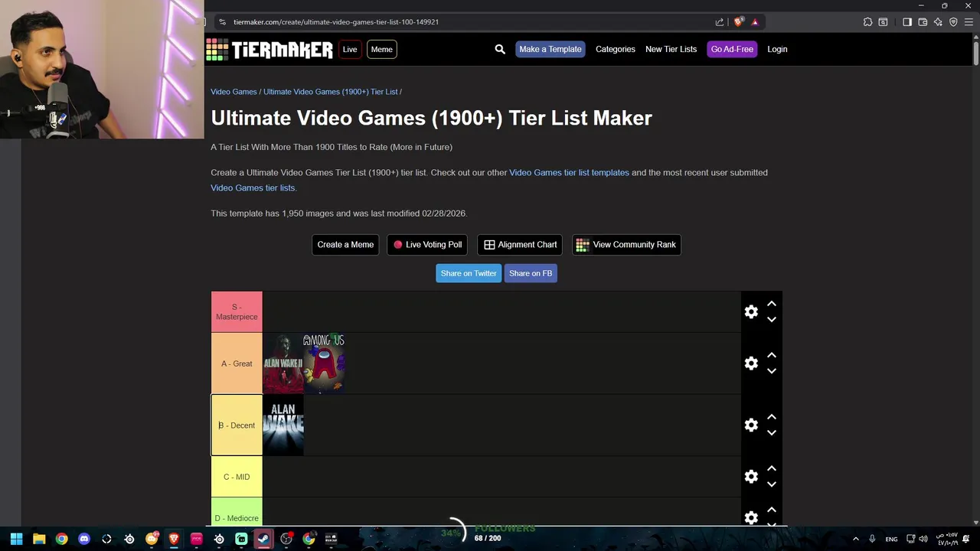
Task: Click the Make a Template button
Action: coord(550,49)
